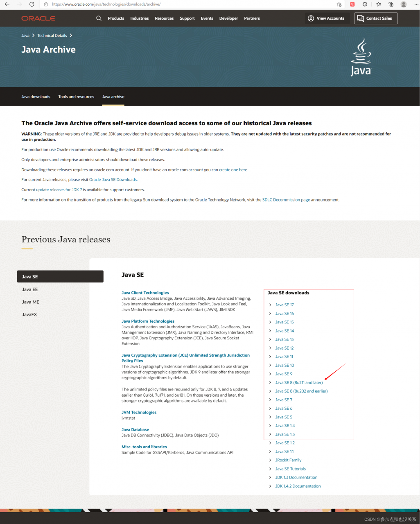Open the Resources menu

164,18
